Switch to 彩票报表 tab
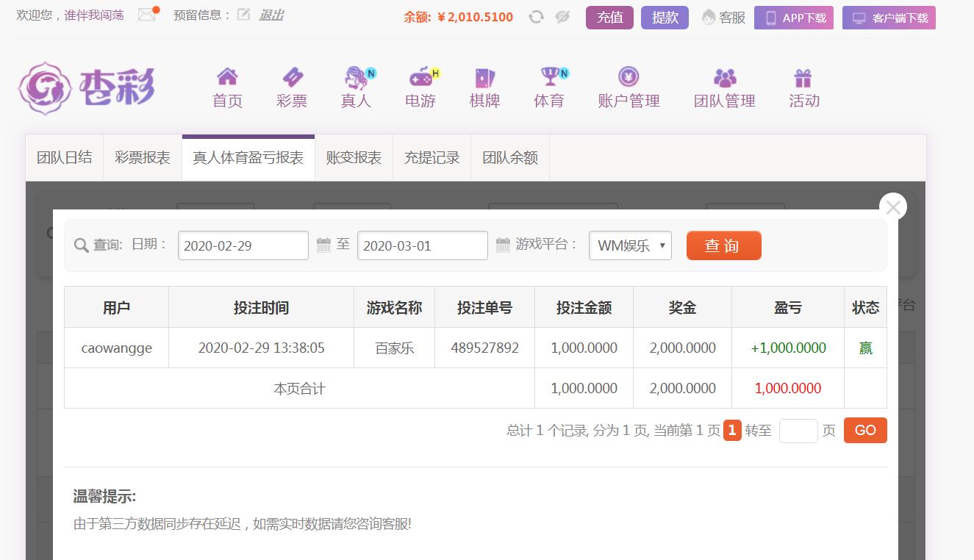The height and width of the screenshot is (560, 974). pos(143,158)
